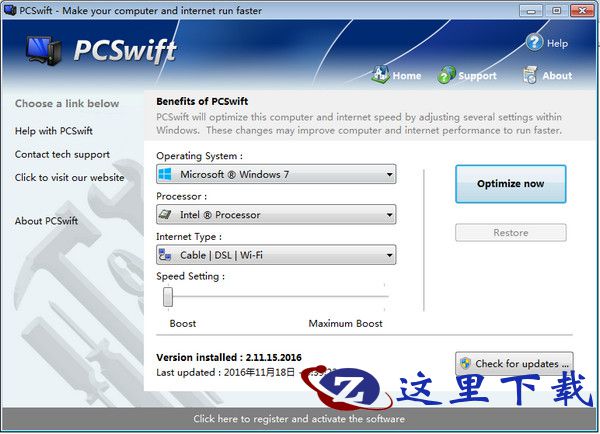This screenshot has height=434, width=600.
Task: Click the Speed Setting slider thumb
Action: [168, 297]
